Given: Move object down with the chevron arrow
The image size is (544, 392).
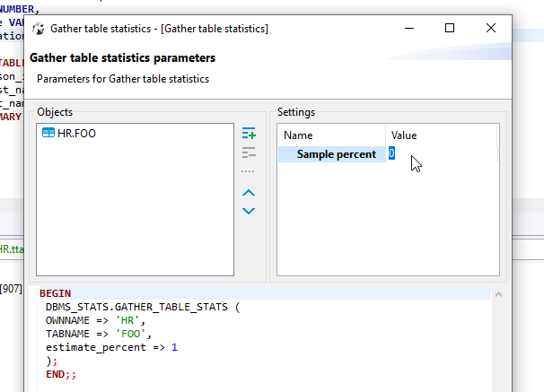Looking at the screenshot, I should coord(249,211).
